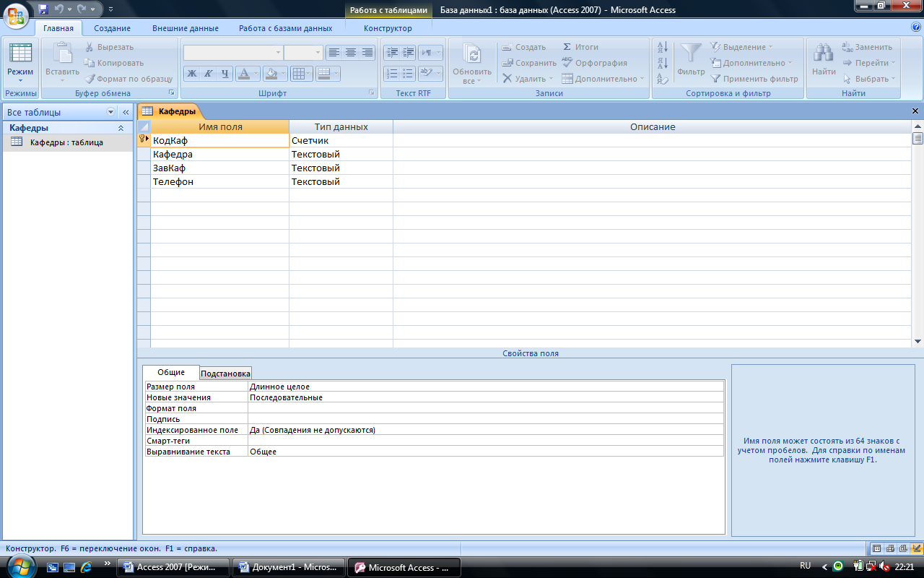Increase indent in Текст RTF group
This screenshot has width=924, height=578.
[x=409, y=53]
